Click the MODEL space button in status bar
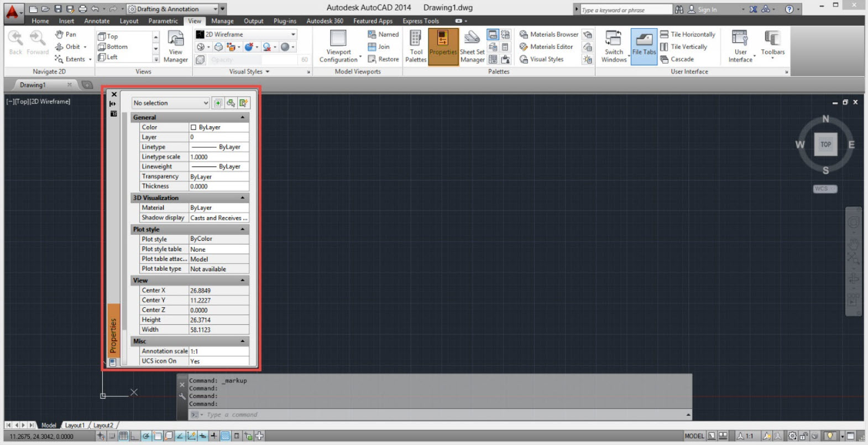 tap(694, 436)
